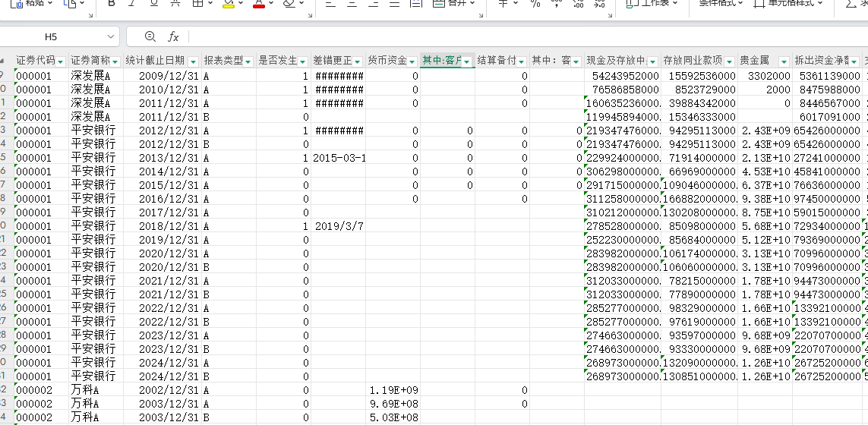
Task: Open clear options dropdown arrow
Action: pyautogui.click(x=302, y=3)
